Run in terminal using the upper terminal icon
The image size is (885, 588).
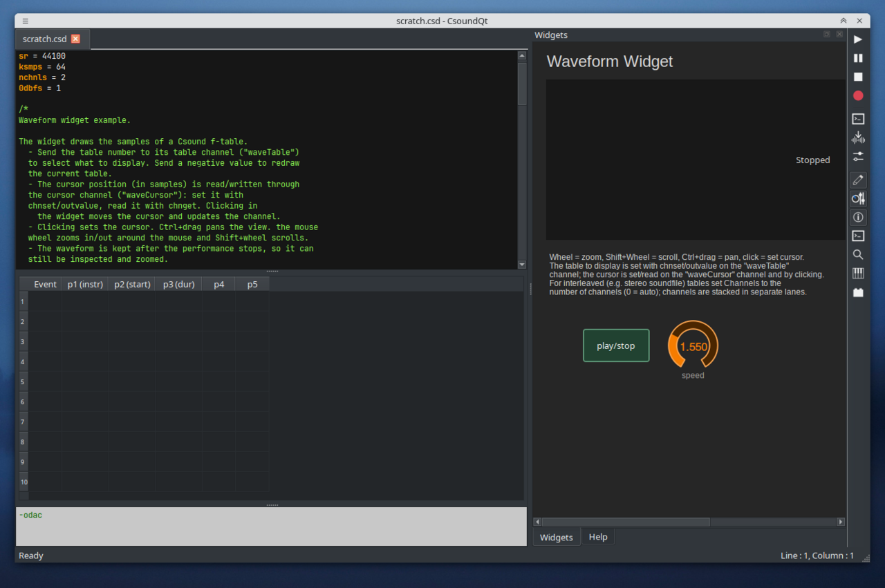point(858,119)
